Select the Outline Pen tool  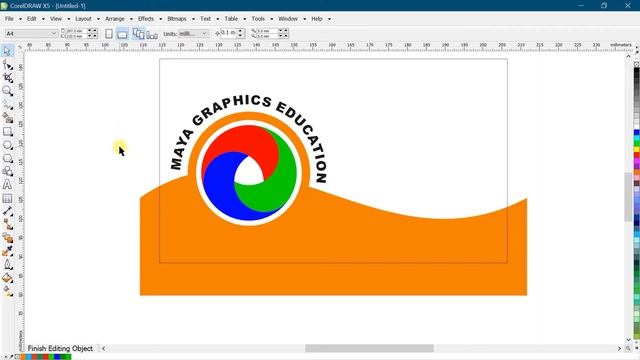coord(7,264)
